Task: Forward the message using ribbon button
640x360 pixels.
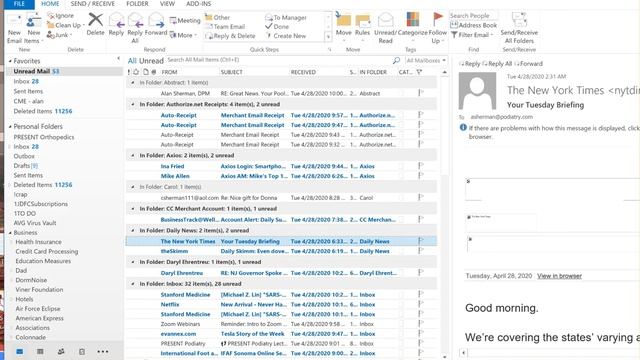Action: point(156,24)
